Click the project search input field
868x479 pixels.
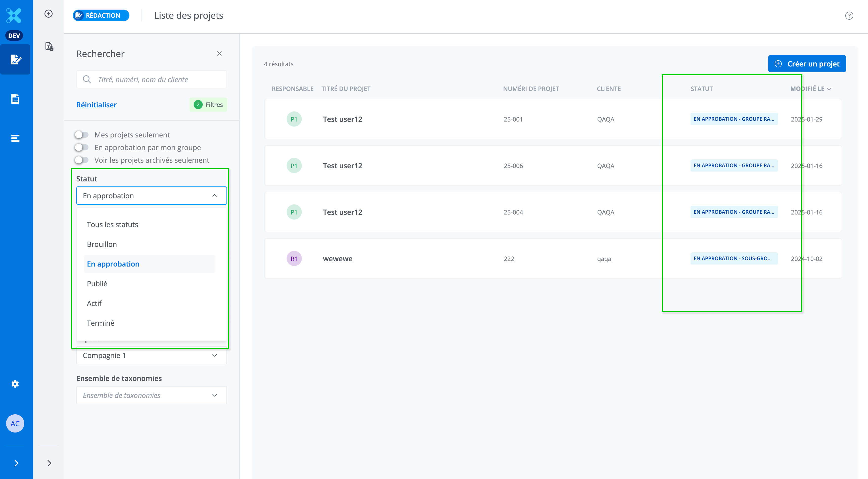pyautogui.click(x=158, y=80)
